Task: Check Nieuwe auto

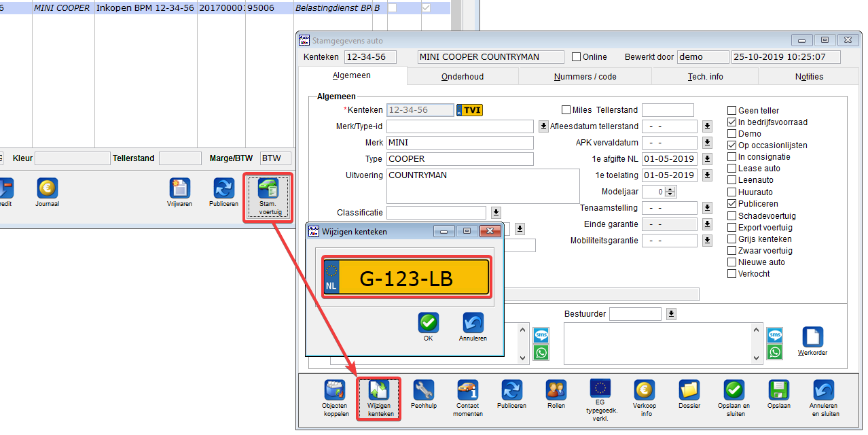Action: click(731, 262)
